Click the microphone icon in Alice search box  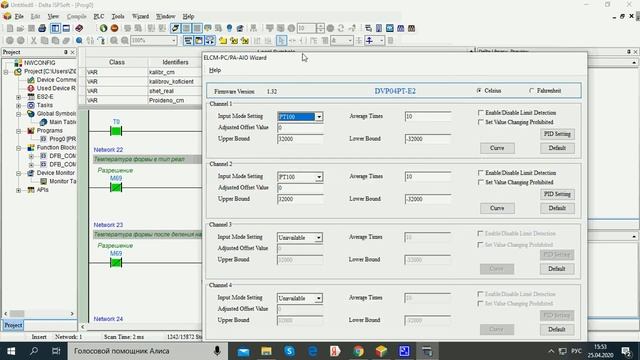(x=217, y=351)
